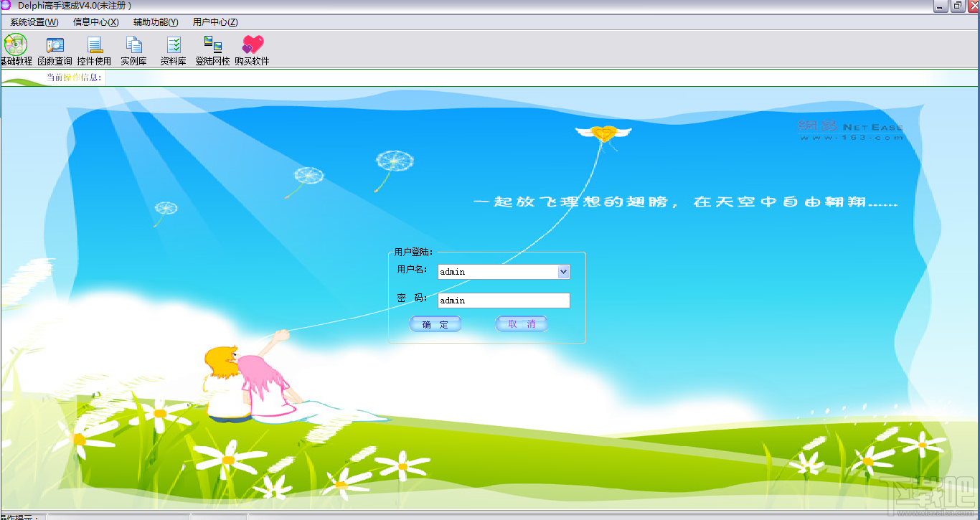Restore down the application window
Image resolution: width=980 pixels, height=520 pixels.
(958, 6)
